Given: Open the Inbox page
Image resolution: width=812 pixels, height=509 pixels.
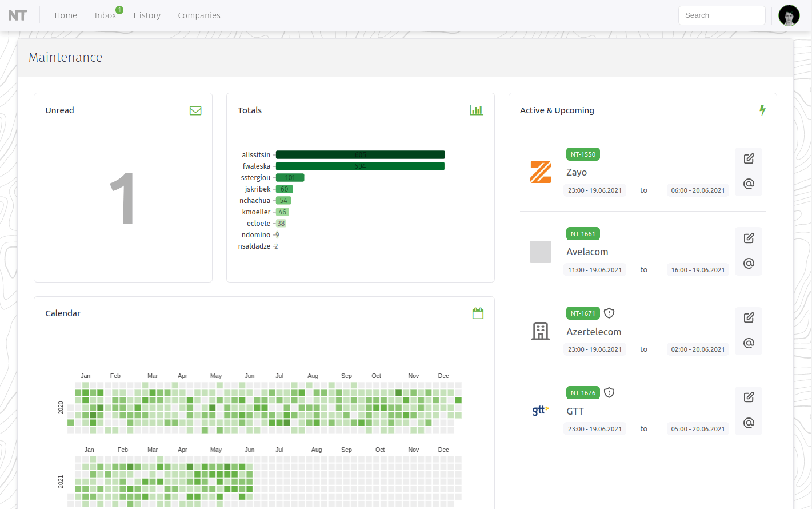Looking at the screenshot, I should (106, 15).
